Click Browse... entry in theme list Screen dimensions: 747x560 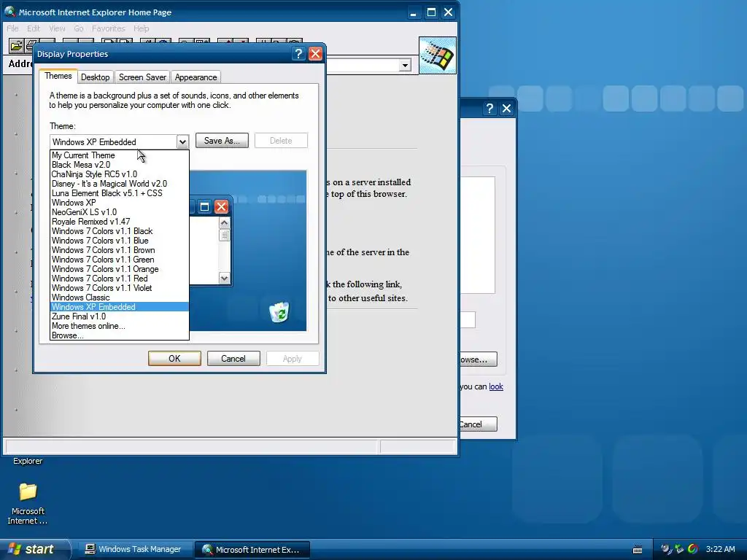120,335
